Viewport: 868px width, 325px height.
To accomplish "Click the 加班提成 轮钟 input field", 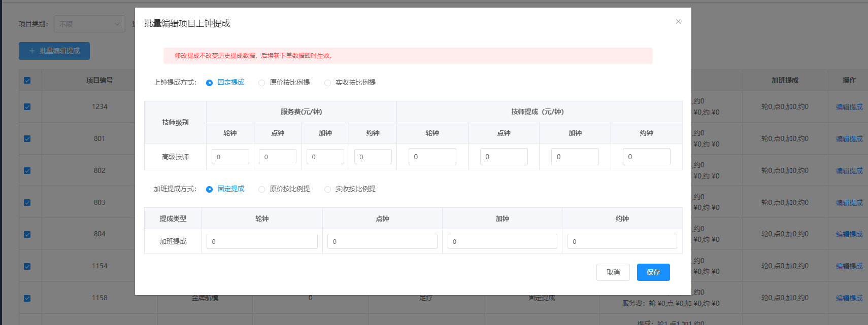I will pos(262,241).
